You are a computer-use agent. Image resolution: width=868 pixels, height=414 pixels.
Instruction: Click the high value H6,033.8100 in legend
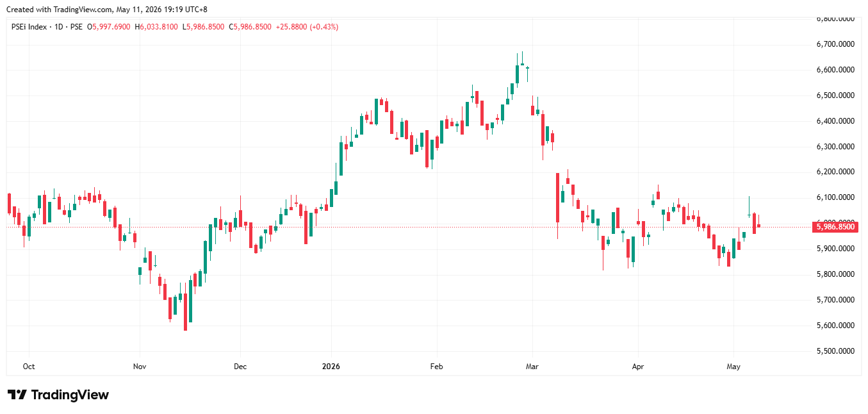(156, 27)
